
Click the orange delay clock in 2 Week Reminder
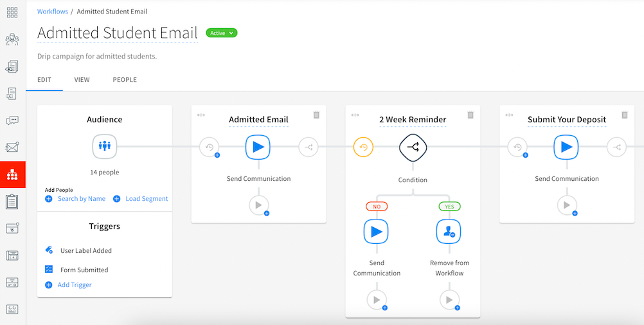[x=364, y=147]
